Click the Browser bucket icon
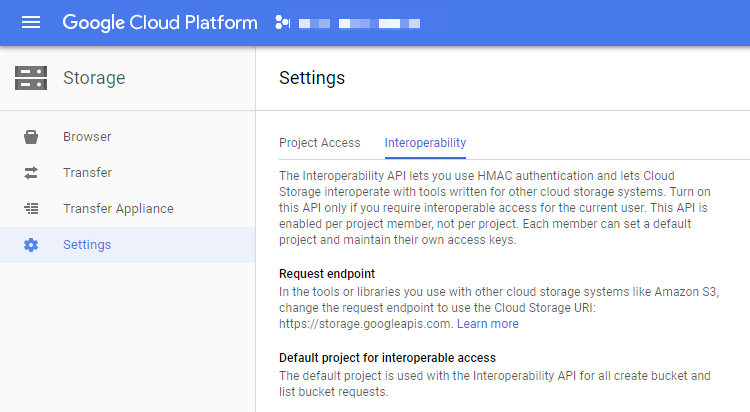Screen dimensions: 750x412 (x=31, y=137)
